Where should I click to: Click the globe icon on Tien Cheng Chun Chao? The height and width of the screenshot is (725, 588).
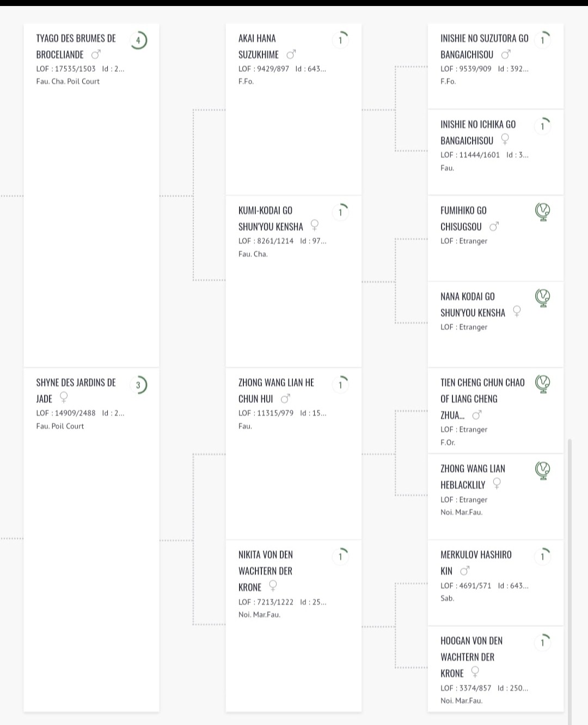pyautogui.click(x=543, y=384)
